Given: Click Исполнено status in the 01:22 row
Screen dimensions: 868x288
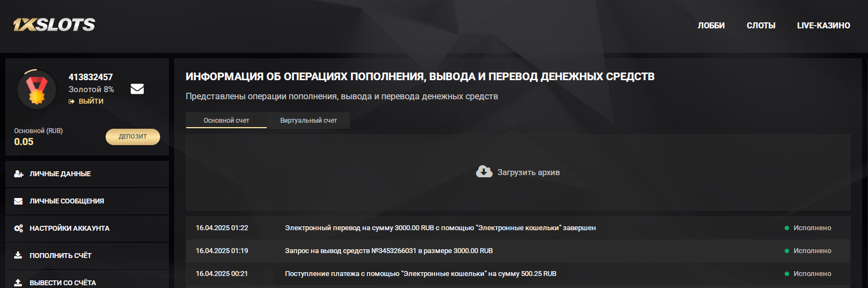Looking at the screenshot, I should click(812, 228).
